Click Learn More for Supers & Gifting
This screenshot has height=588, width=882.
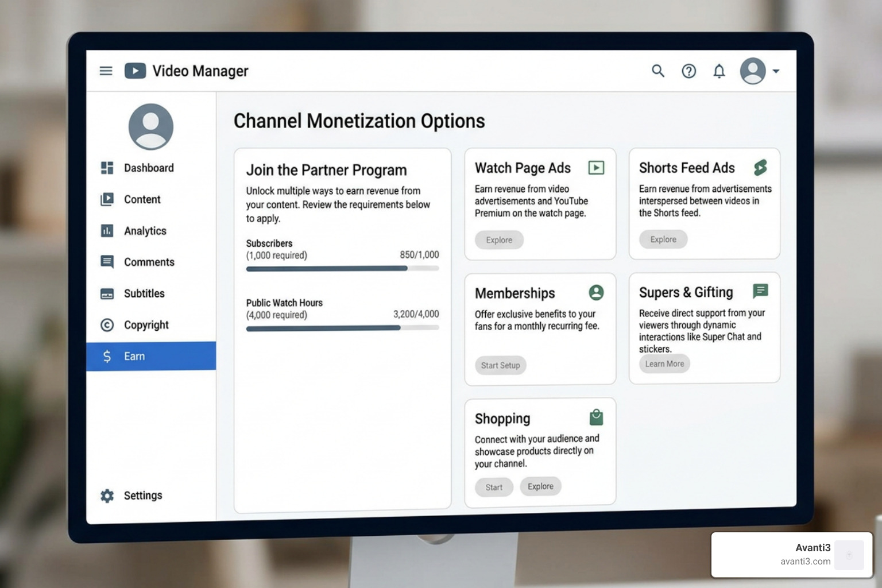tap(664, 364)
